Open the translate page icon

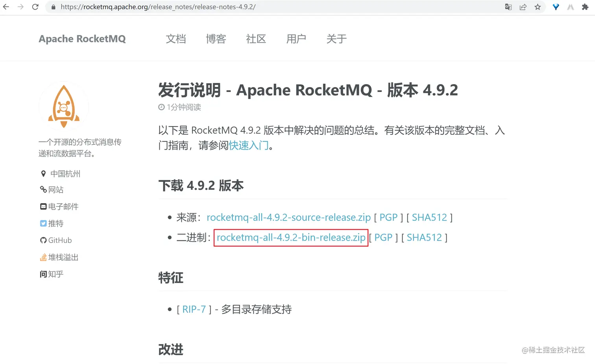tap(508, 7)
